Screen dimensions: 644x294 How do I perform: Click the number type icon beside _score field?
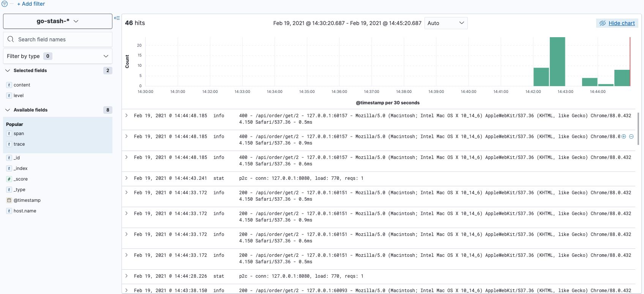click(9, 179)
